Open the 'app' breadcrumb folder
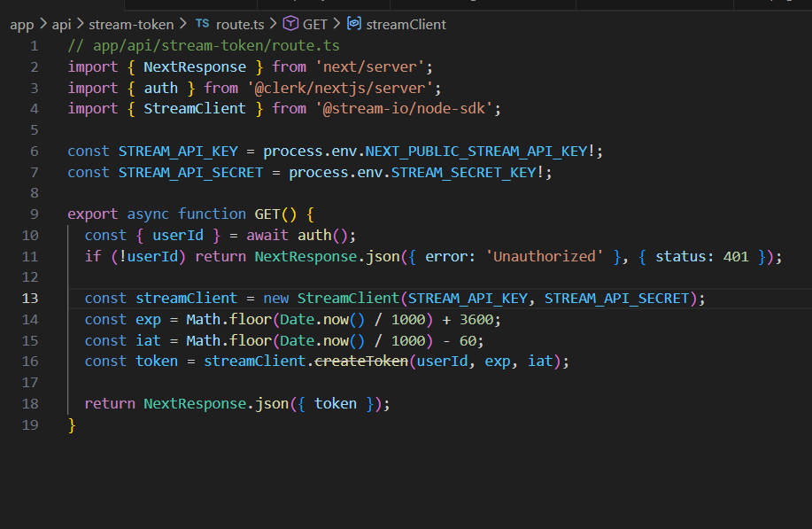Image resolution: width=812 pixels, height=529 pixels. click(x=21, y=24)
